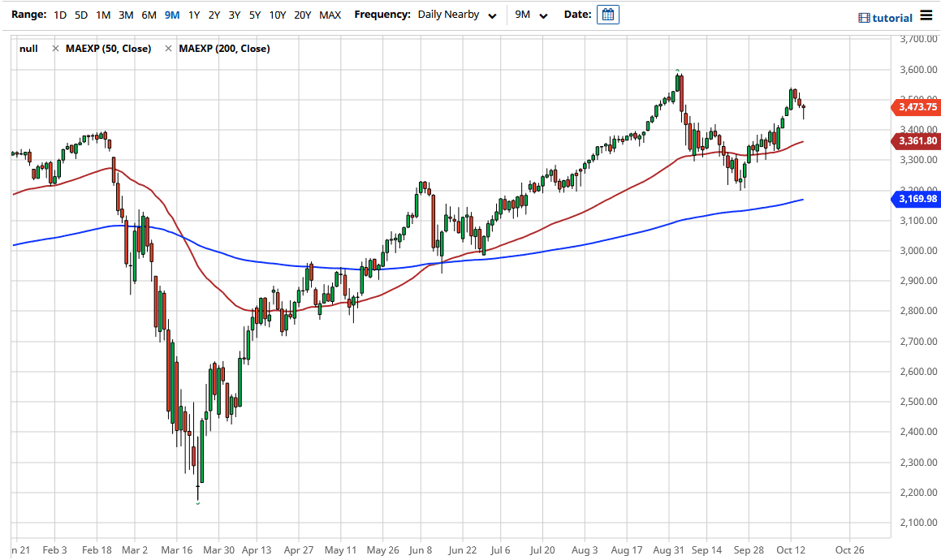This screenshot has height=560, width=941.
Task: Select the MAX range
Action: (330, 15)
